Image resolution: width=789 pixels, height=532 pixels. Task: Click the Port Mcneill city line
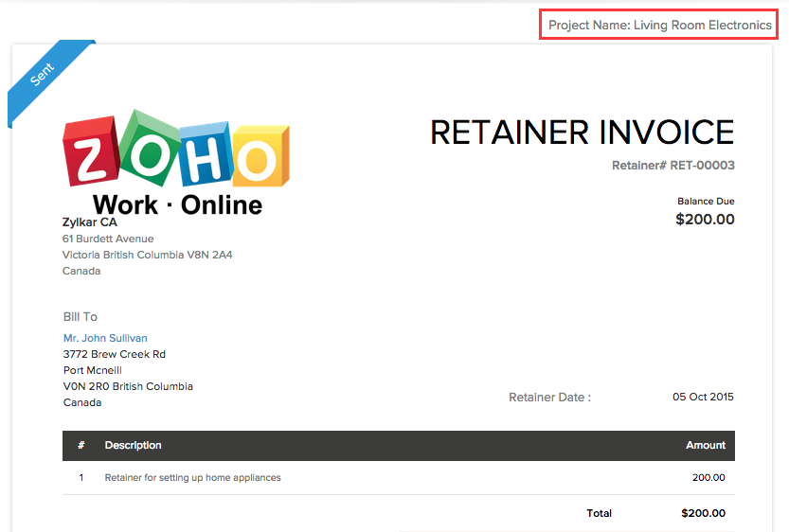click(x=93, y=370)
